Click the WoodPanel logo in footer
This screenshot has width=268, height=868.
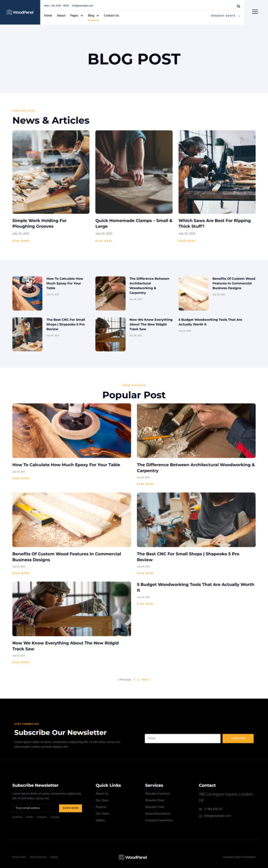click(x=133, y=857)
